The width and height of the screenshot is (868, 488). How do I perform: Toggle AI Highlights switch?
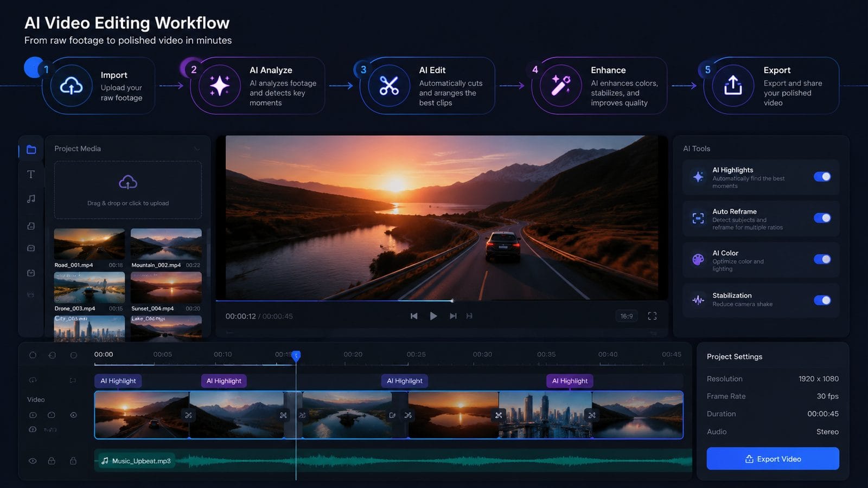point(822,177)
